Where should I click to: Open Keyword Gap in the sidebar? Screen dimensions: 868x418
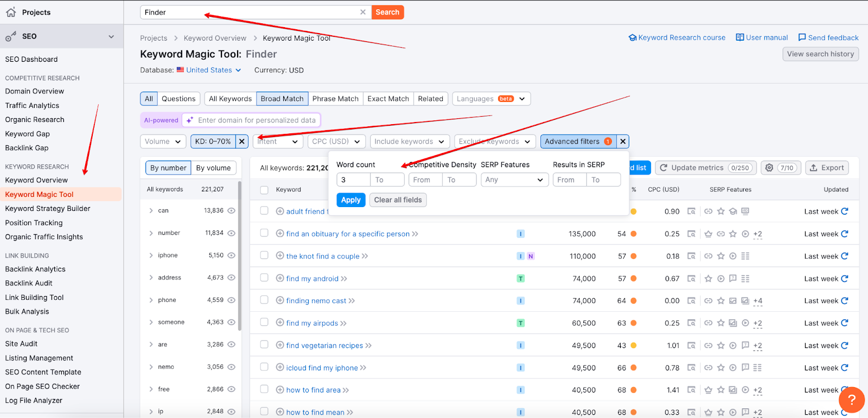click(x=28, y=134)
